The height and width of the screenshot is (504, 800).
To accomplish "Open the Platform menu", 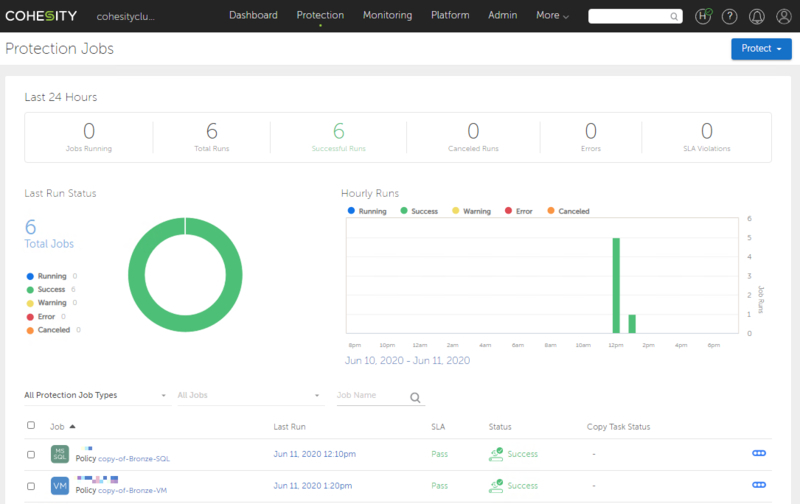I will (x=450, y=15).
